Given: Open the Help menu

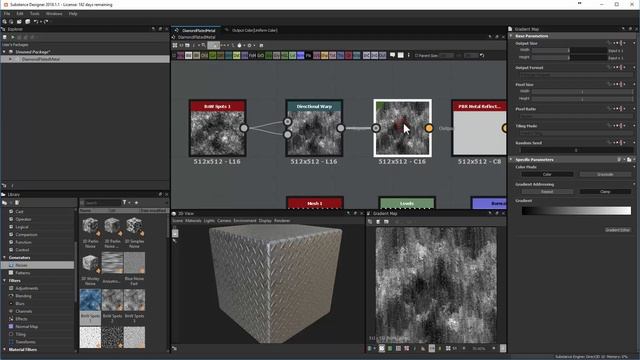Looking at the screenshot, I should tap(73, 13).
